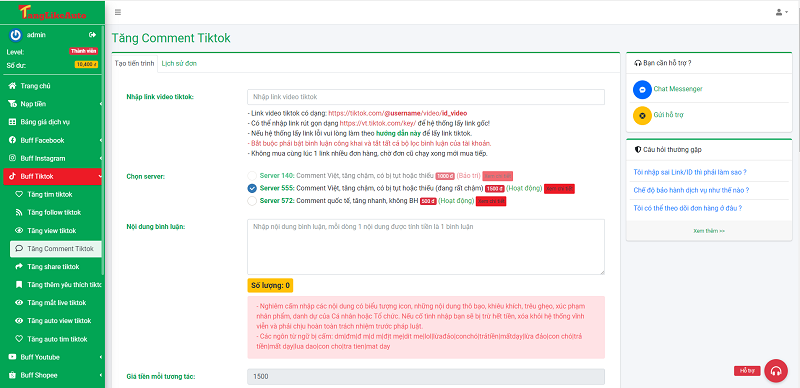This screenshot has height=388, width=800.
Task: Expand the Buff Shopee menu
Action: coord(53,375)
